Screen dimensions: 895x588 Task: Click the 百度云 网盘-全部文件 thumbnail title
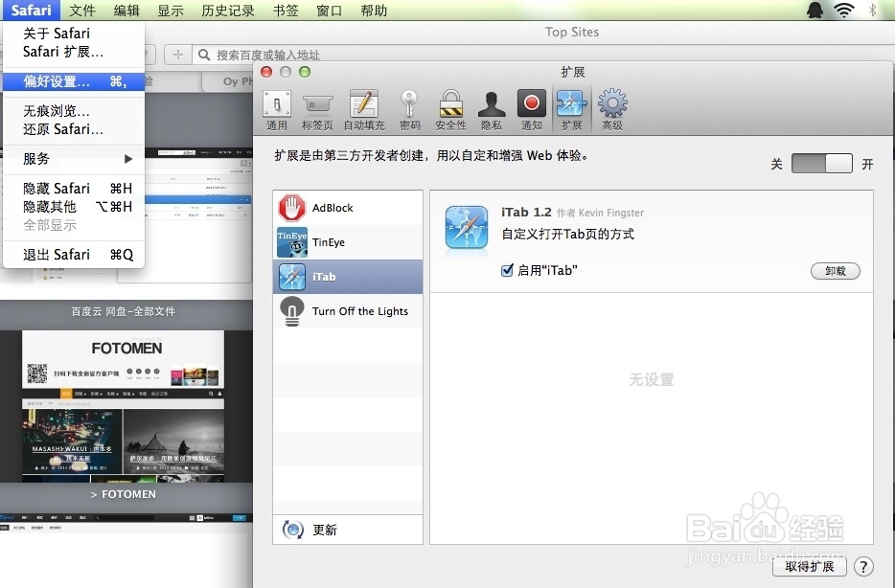point(124,311)
